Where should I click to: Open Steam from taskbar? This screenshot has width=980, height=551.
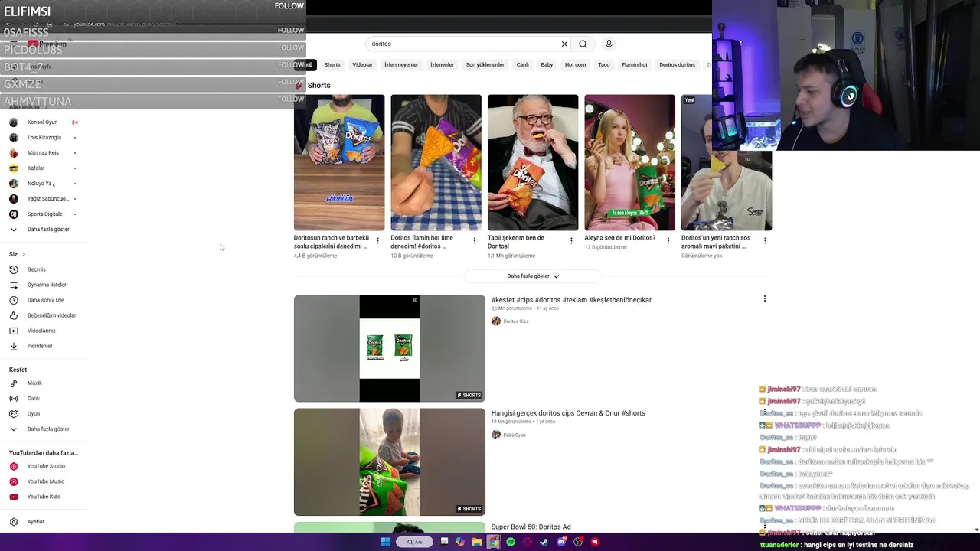544,542
